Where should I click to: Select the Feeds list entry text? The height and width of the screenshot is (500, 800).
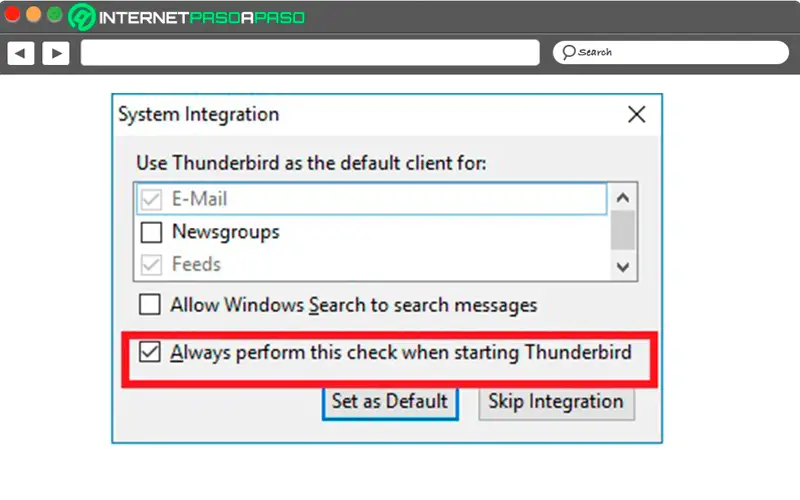[x=196, y=265]
